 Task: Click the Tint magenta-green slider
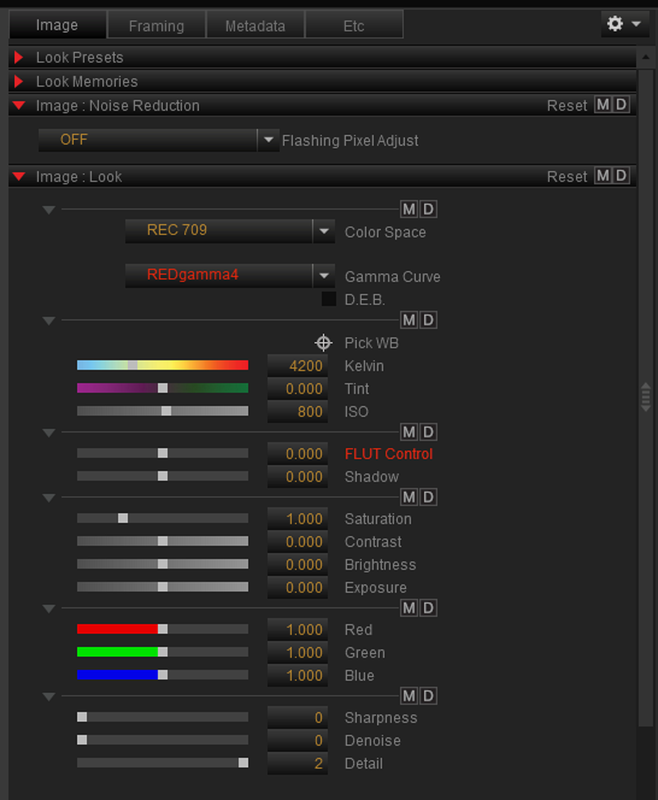163,388
